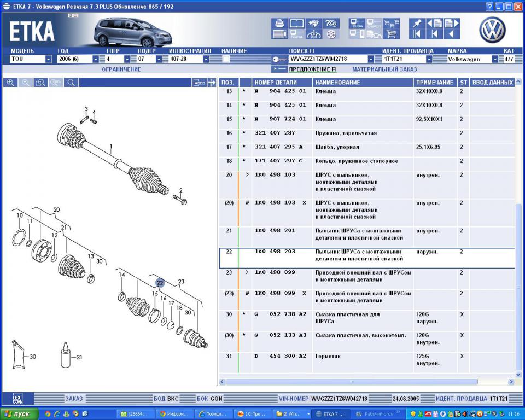The height and width of the screenshot is (420, 525).
Task: Click the ОГРАНИЧЕНИЕ tab
Action: [x=121, y=69]
